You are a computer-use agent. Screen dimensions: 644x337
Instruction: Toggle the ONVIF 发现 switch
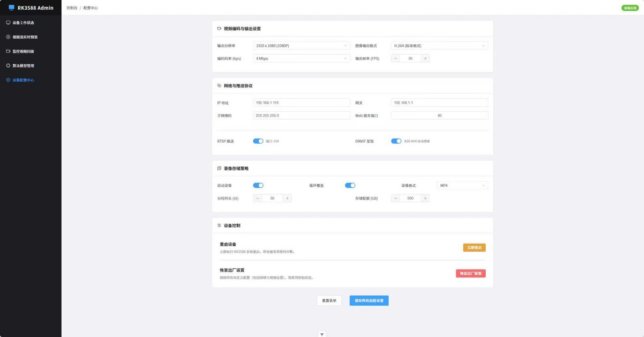[x=396, y=141]
